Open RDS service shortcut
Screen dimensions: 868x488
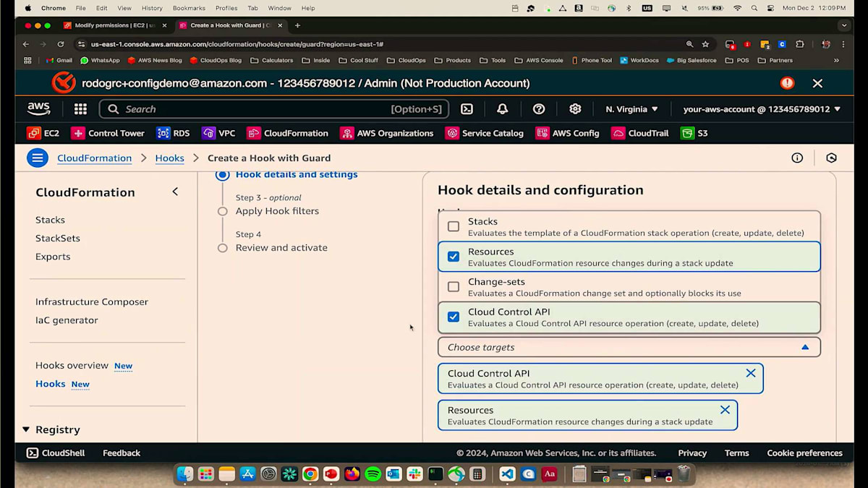(x=174, y=133)
